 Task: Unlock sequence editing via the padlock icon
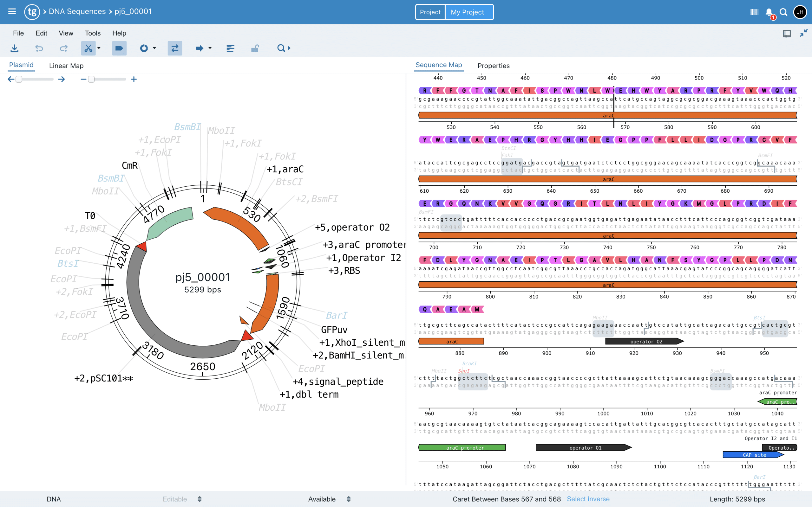pyautogui.click(x=255, y=48)
